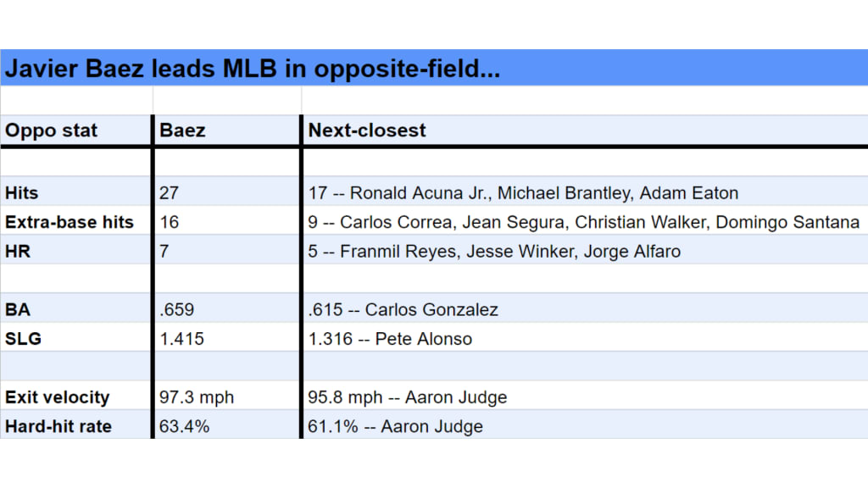Click the title cell about Javier Baez
This screenshot has width=868, height=488.
pyautogui.click(x=434, y=68)
